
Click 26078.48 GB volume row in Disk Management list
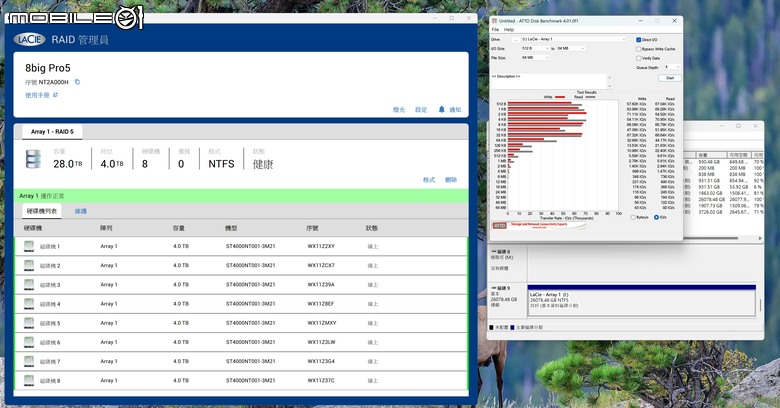pos(724,199)
